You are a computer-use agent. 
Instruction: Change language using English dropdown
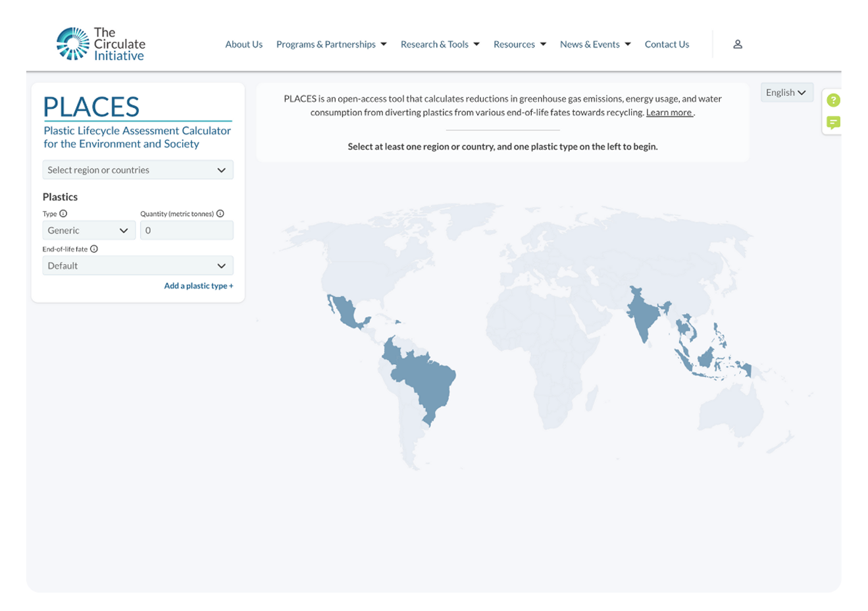pyautogui.click(x=786, y=93)
